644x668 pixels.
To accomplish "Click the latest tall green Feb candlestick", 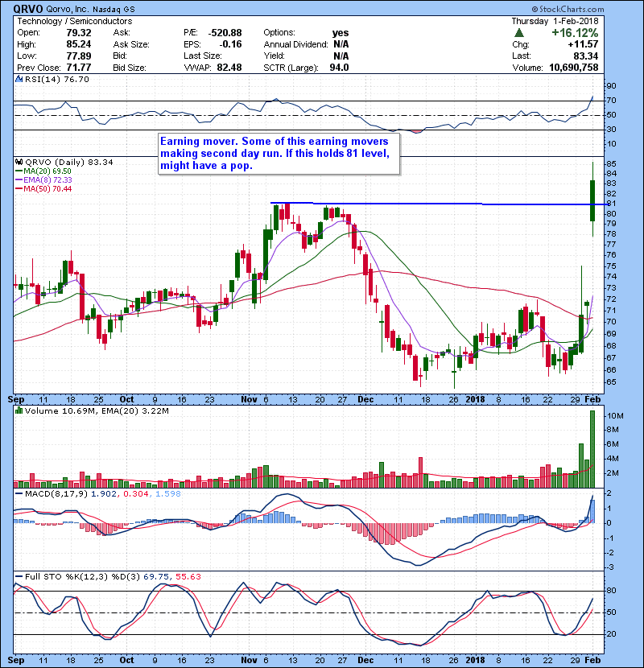I will pos(592,200).
